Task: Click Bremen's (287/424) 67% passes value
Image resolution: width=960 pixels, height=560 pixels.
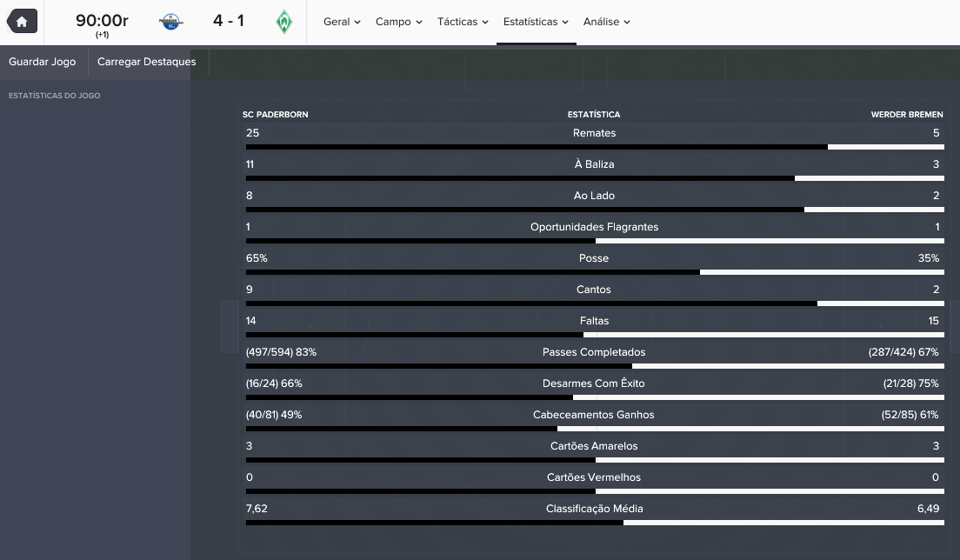Action: (903, 352)
